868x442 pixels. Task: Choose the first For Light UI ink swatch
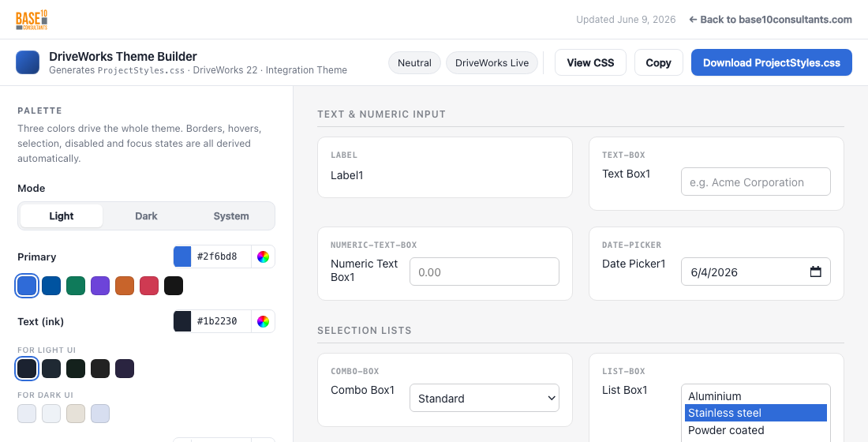tap(27, 369)
